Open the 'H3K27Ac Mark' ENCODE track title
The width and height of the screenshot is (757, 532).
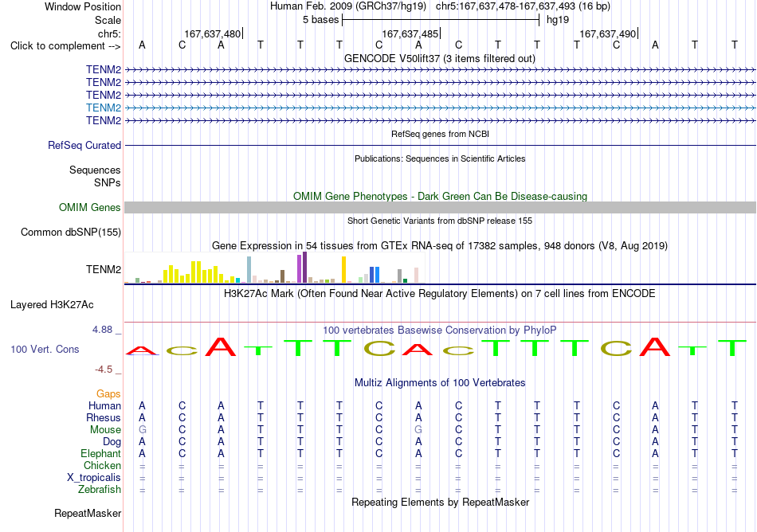440,294
